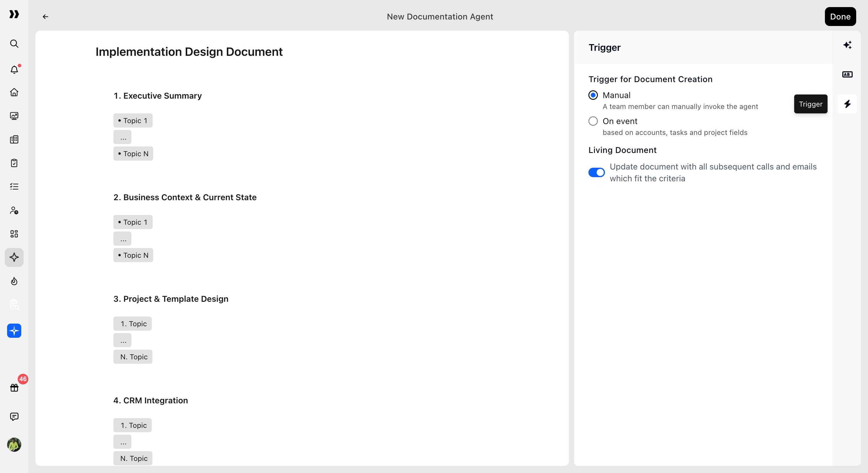Open the AB fields panel icon

click(847, 74)
